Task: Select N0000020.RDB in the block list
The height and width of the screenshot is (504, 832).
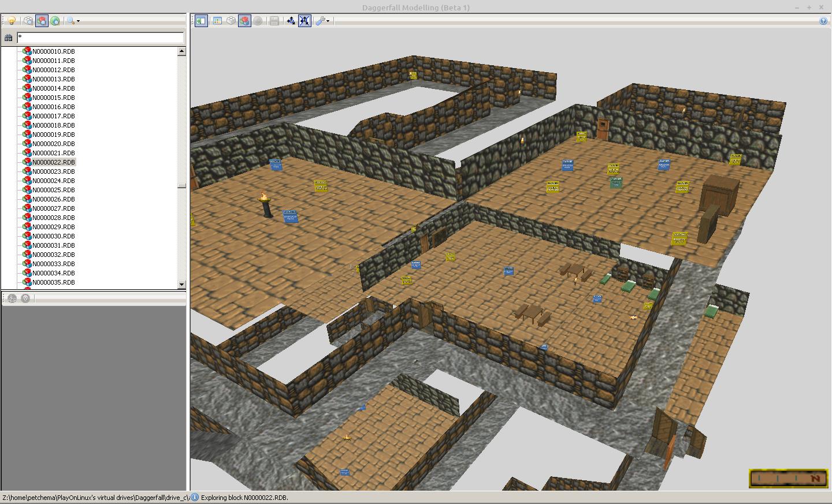Action: [53, 144]
